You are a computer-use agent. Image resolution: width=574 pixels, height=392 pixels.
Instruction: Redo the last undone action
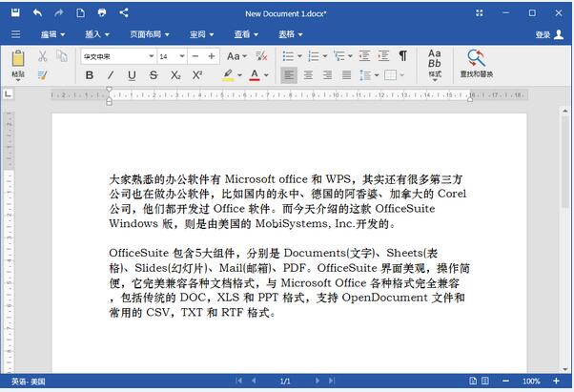(x=58, y=12)
